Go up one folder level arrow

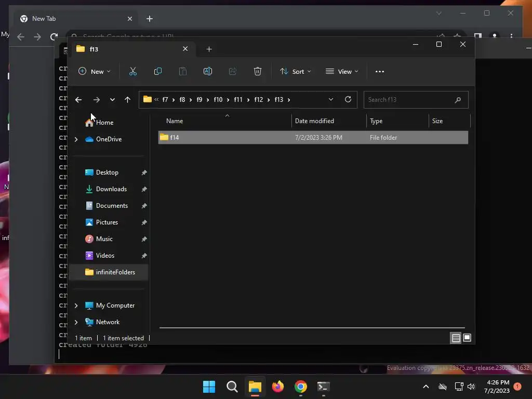tap(127, 100)
